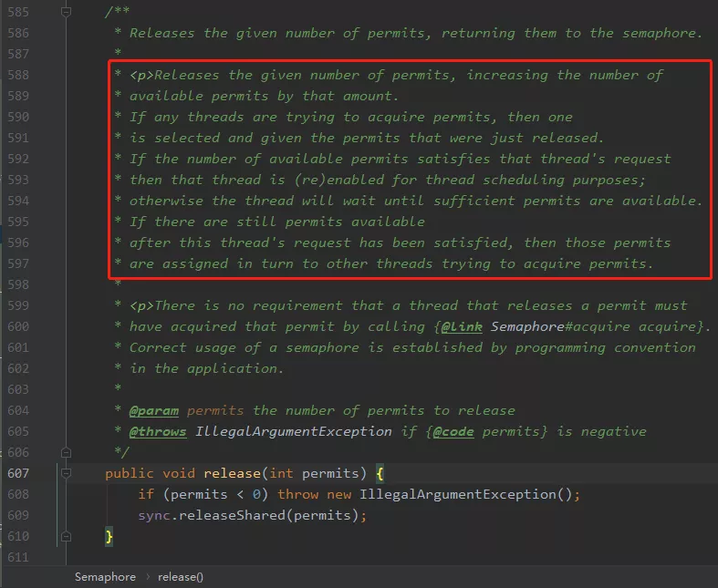Click line number 607 in gutter

point(18,473)
